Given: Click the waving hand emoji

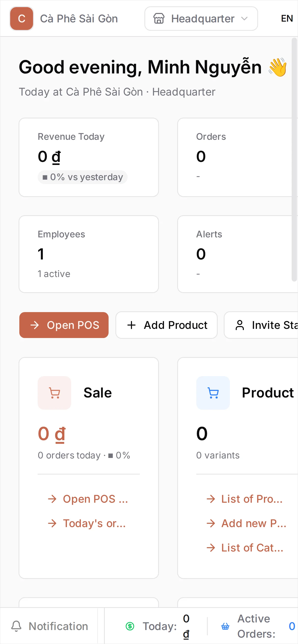Looking at the screenshot, I should tap(278, 67).
